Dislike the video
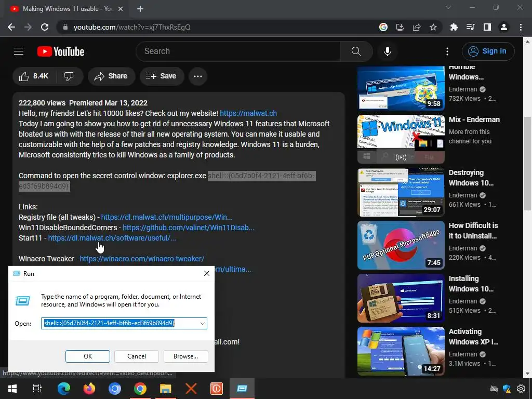This screenshot has height=399, width=532. click(x=69, y=76)
